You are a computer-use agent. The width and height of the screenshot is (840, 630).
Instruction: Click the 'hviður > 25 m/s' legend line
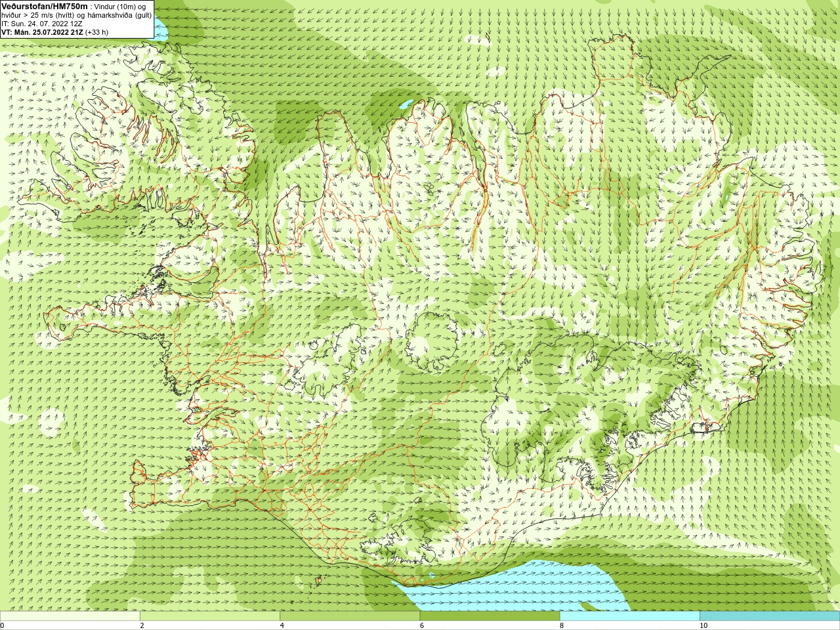(77, 15)
